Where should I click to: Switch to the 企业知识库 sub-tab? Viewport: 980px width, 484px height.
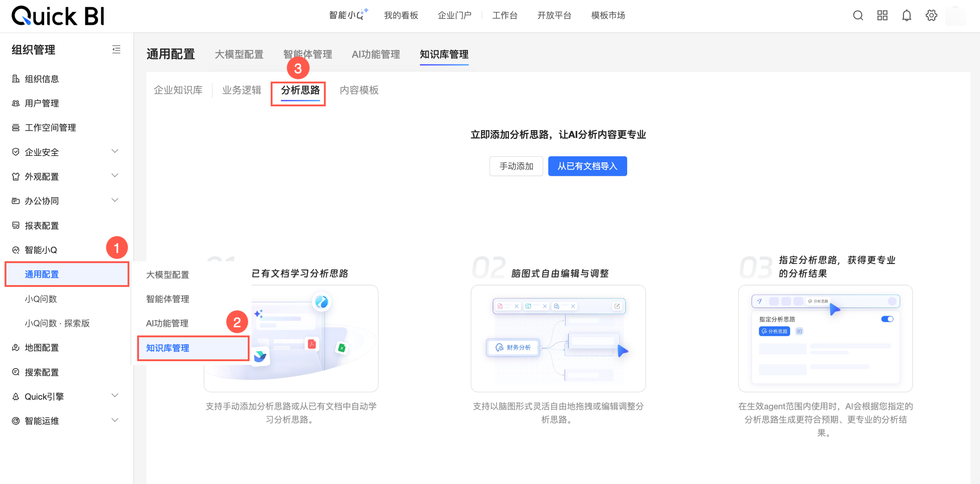(178, 90)
